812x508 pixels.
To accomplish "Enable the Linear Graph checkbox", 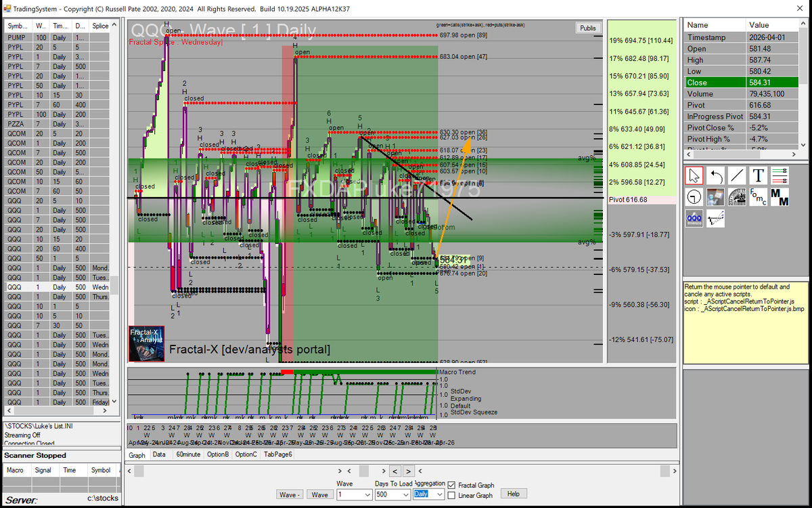I will pos(451,495).
